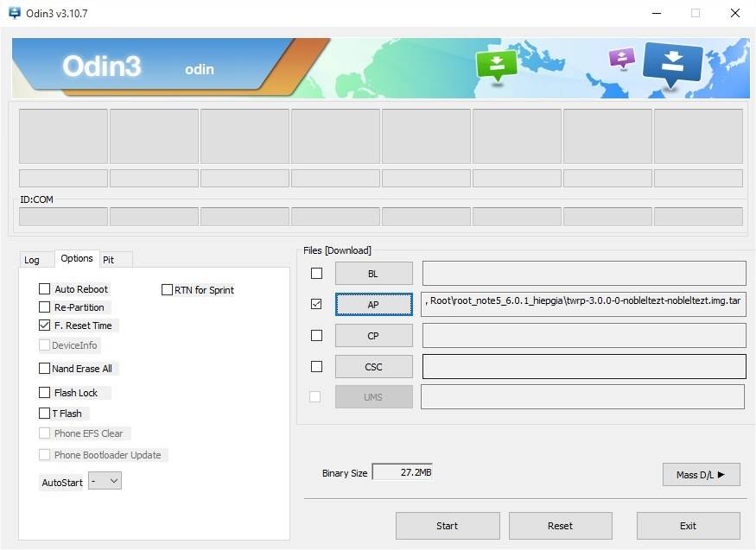Click the Reset button

(x=560, y=526)
